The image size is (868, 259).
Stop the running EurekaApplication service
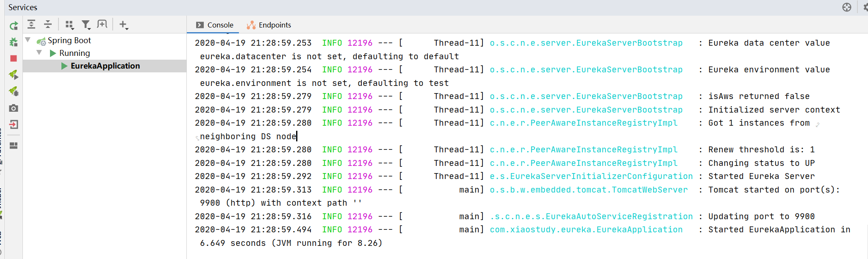(14, 58)
